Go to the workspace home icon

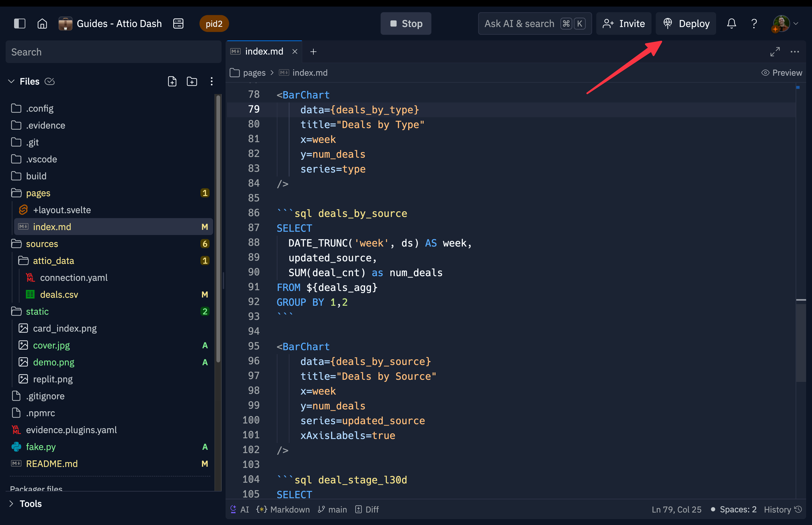tap(42, 23)
